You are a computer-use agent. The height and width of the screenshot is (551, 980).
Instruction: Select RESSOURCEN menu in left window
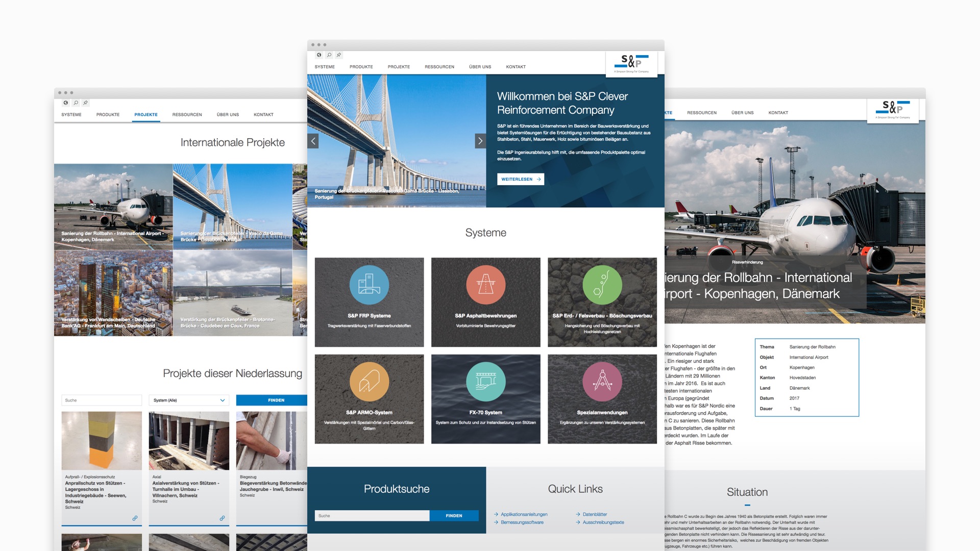[x=187, y=115]
